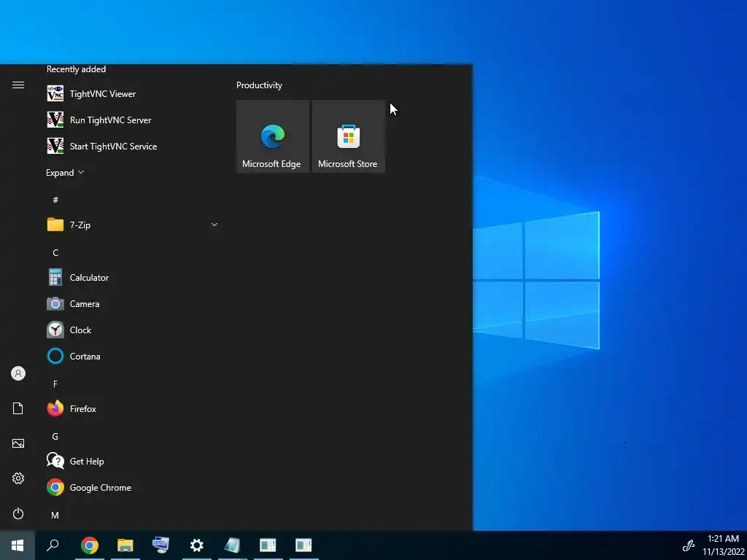The height and width of the screenshot is (560, 747).
Task: Open Pictures from the Start sidebar
Action: tap(18, 443)
